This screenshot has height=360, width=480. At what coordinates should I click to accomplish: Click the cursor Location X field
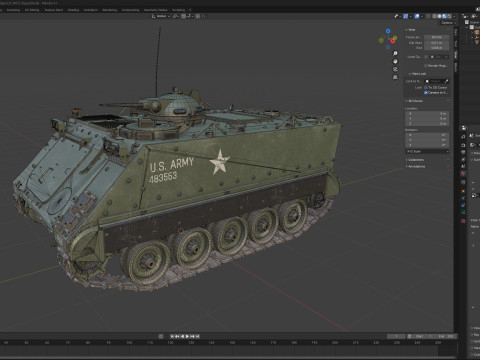point(427,114)
